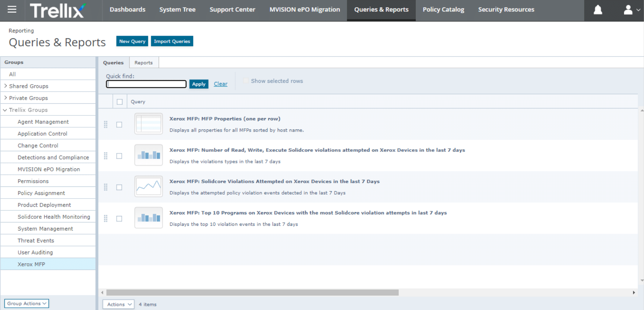Screen dimensions: 644x310
Task: Click the horizontal scrollbar thumb
Action: pyautogui.click(x=252, y=293)
